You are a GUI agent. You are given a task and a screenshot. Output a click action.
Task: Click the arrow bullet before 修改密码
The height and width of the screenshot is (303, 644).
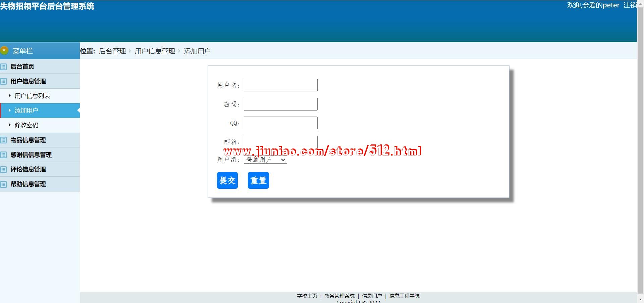[10, 125]
